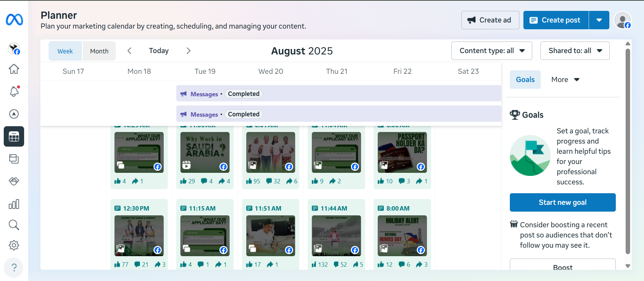
Task: Click the Fri 22 day header
Action: (x=402, y=71)
